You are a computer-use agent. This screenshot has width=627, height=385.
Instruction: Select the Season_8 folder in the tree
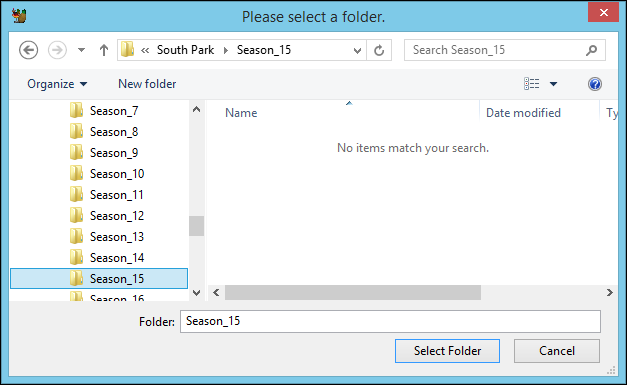click(x=114, y=132)
